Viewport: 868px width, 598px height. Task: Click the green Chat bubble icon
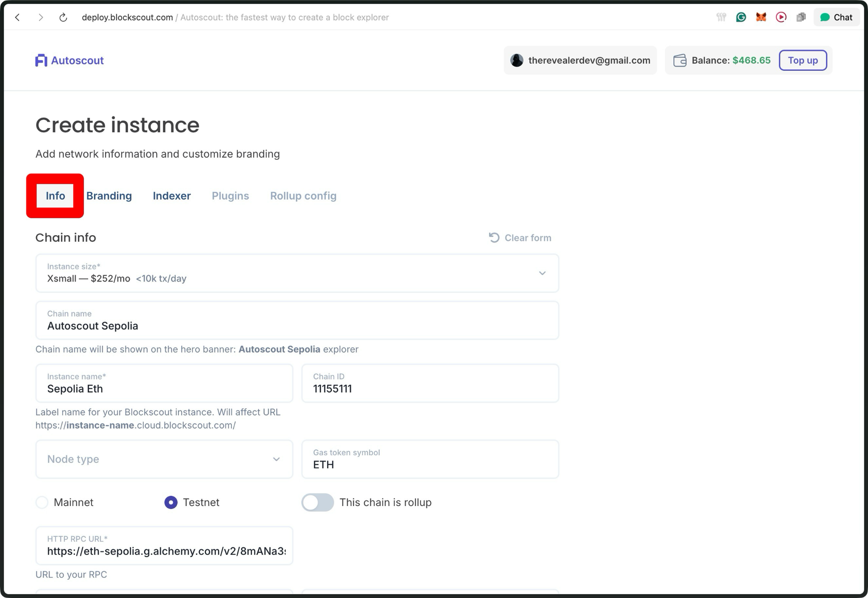825,17
